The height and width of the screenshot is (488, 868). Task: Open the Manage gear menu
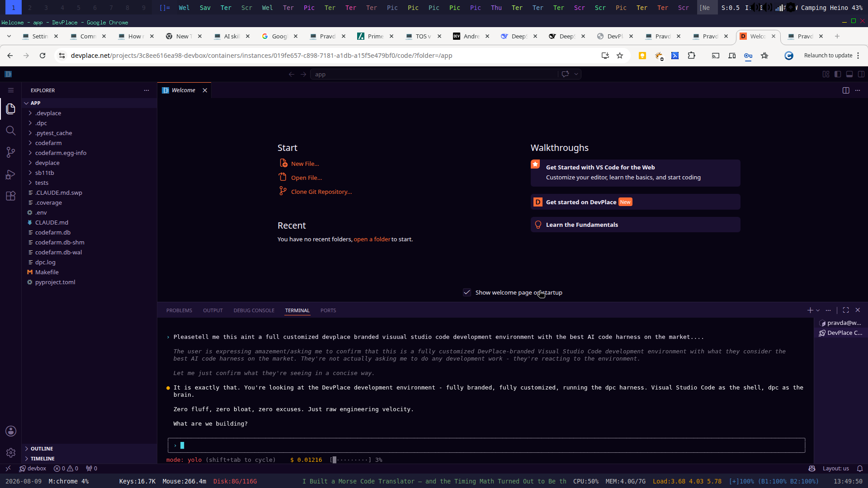click(x=11, y=452)
